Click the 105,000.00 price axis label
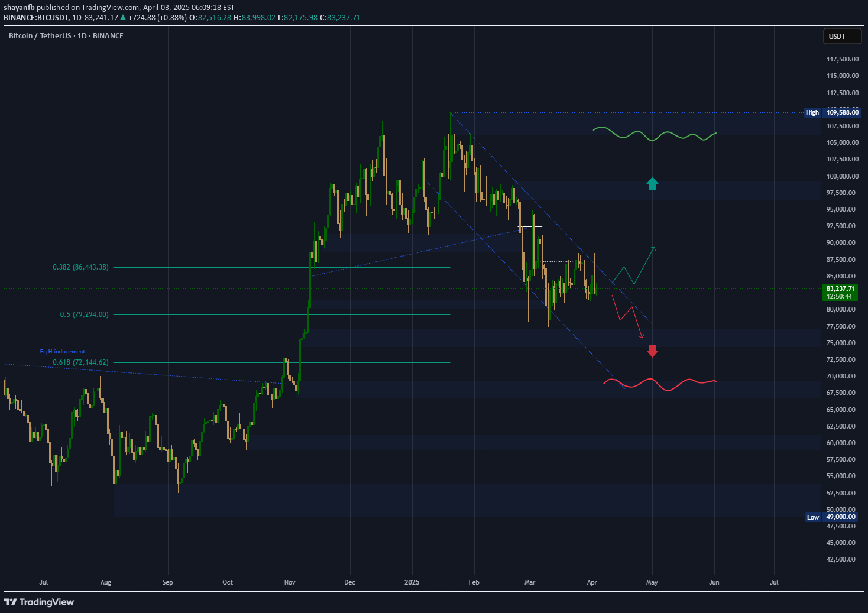Screen dimensions: 868x613 (843, 142)
